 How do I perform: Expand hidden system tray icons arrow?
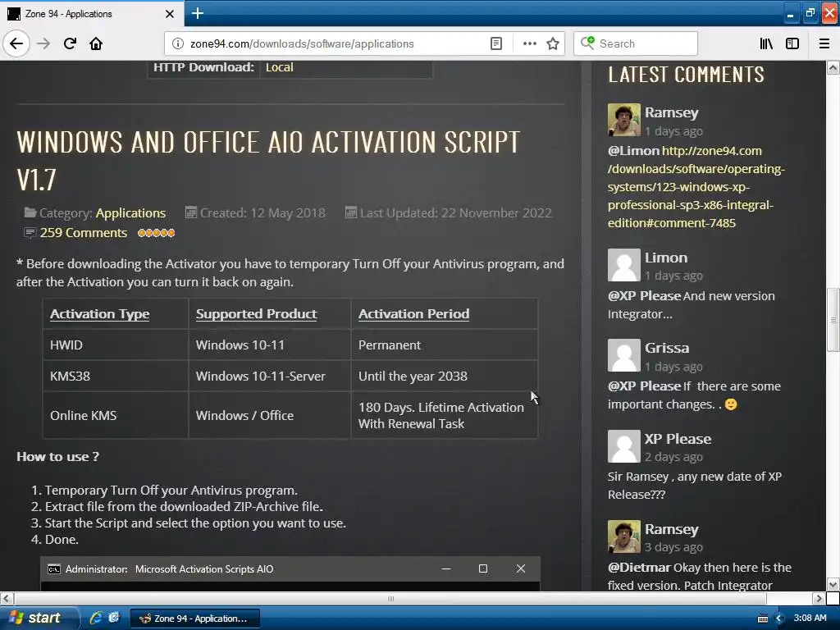tap(779, 619)
